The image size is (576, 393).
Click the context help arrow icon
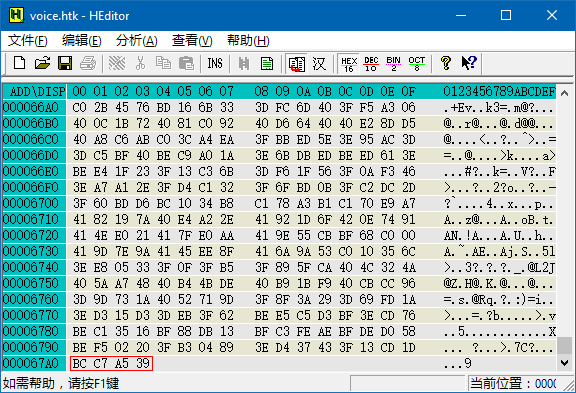point(469,63)
